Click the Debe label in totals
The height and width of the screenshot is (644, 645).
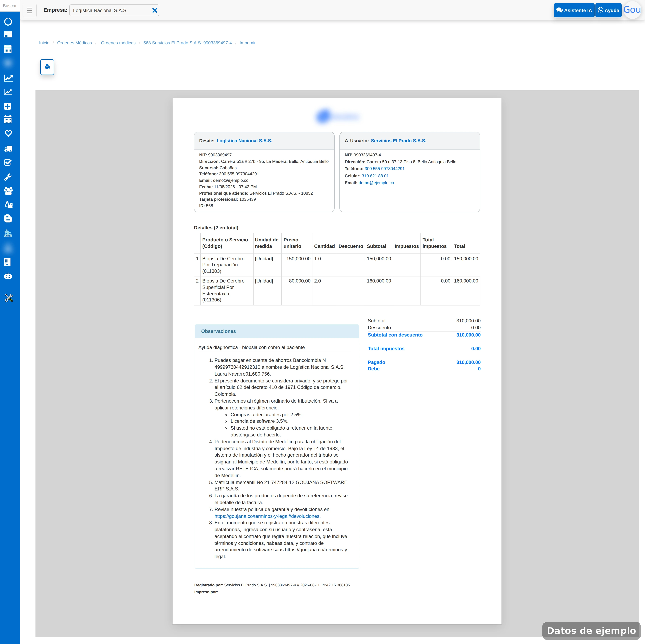[373, 369]
